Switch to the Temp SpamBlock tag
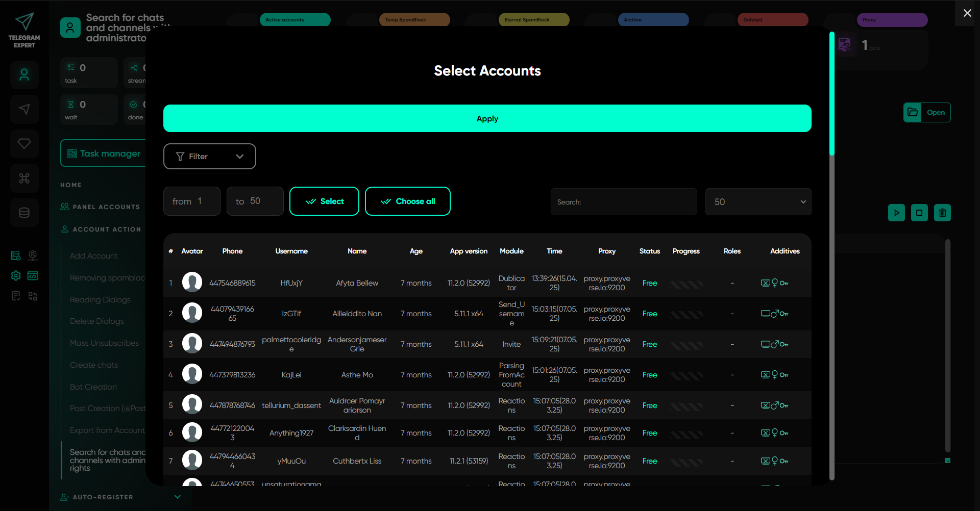The image size is (980, 511). (x=414, y=20)
